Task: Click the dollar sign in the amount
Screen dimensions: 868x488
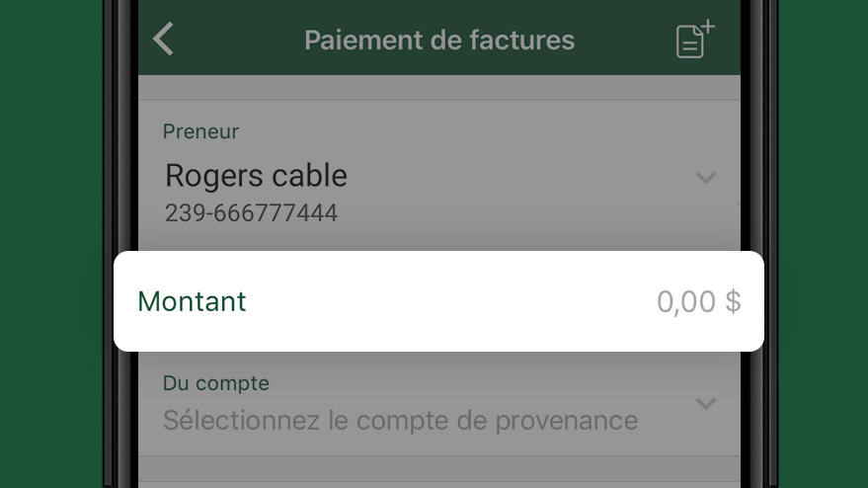Action: (x=733, y=302)
